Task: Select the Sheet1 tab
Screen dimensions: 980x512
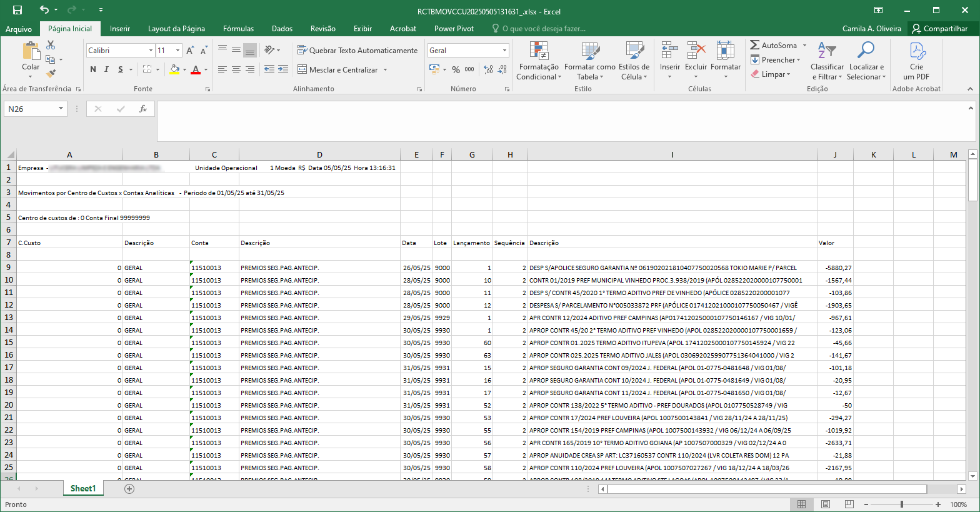Action: tap(83, 488)
